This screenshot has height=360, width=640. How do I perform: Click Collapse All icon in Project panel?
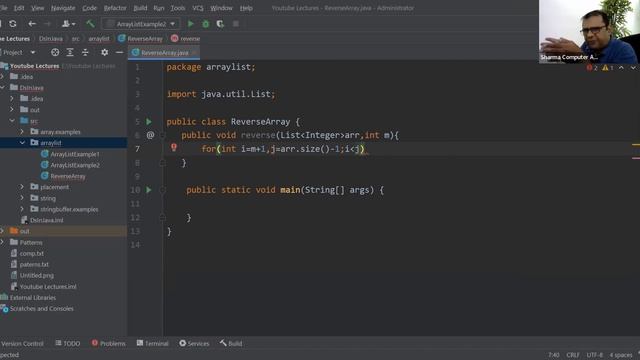click(x=85, y=52)
